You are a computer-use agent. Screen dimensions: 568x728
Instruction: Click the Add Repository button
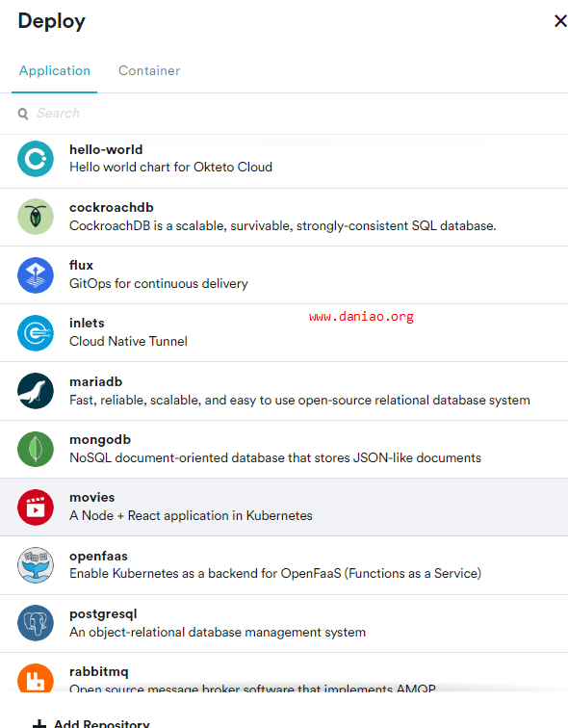click(90, 723)
